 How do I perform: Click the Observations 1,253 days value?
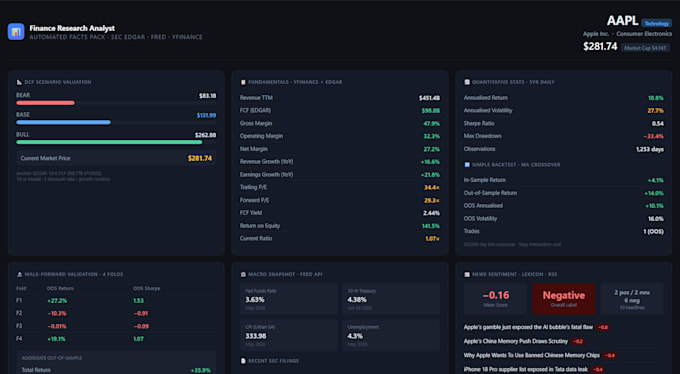[650, 149]
